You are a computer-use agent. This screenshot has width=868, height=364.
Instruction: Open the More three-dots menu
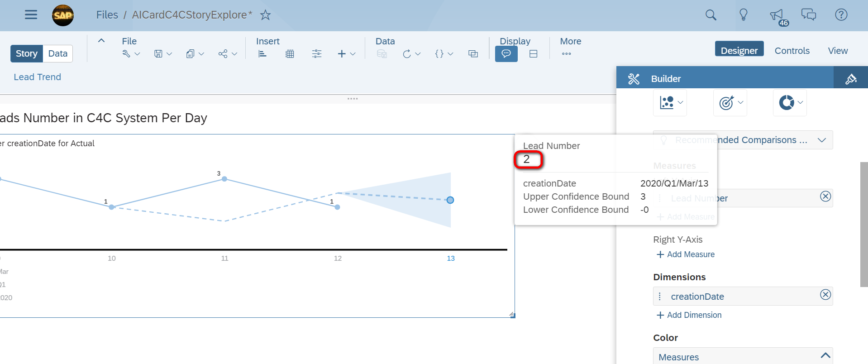pyautogui.click(x=567, y=54)
